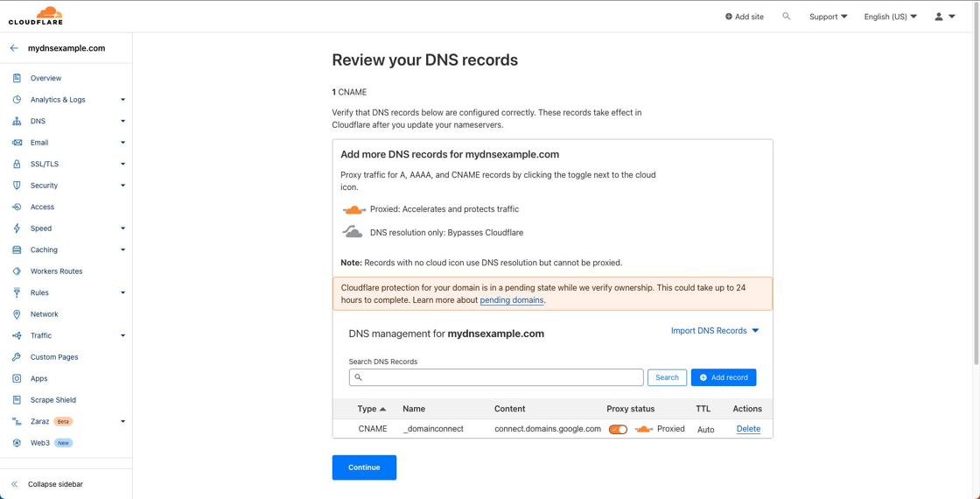980x499 pixels.
Task: Expand the Email submenu arrow
Action: tap(123, 143)
